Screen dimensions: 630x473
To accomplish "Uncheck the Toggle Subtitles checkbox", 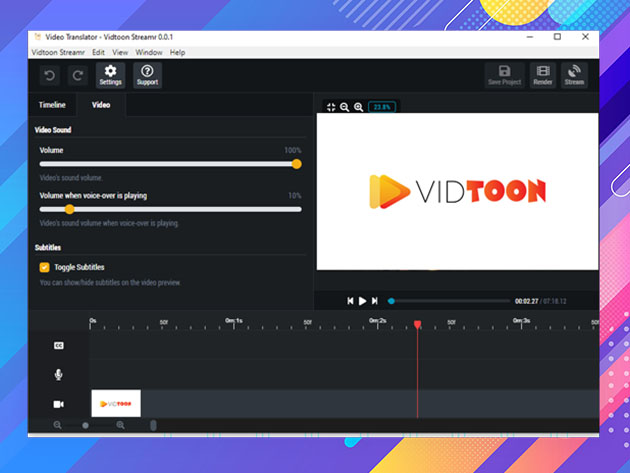I will coord(45,267).
